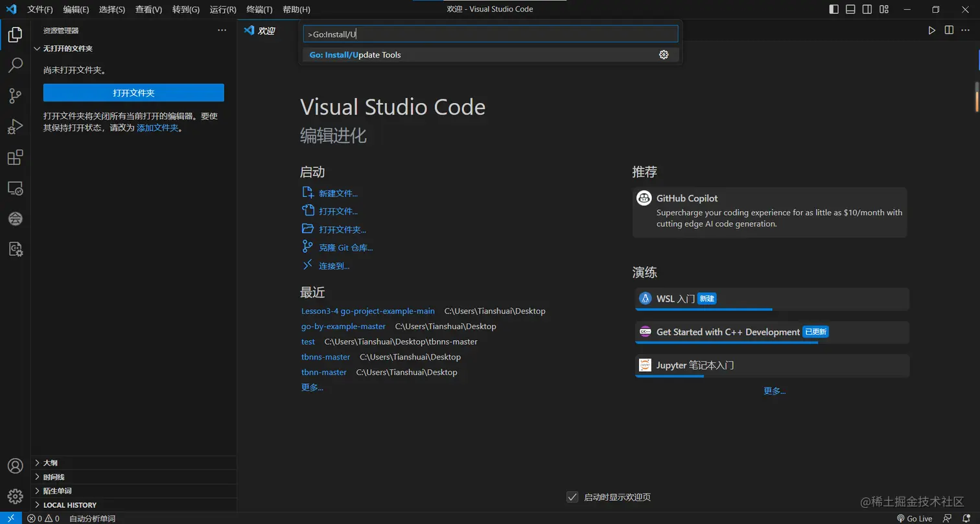Click the 打开文件夹 button in sidebar

pos(134,93)
